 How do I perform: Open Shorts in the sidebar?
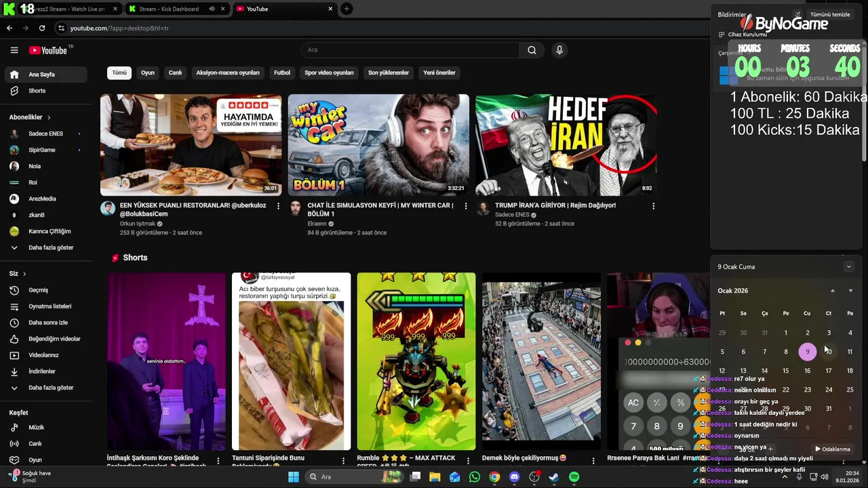(x=46, y=91)
